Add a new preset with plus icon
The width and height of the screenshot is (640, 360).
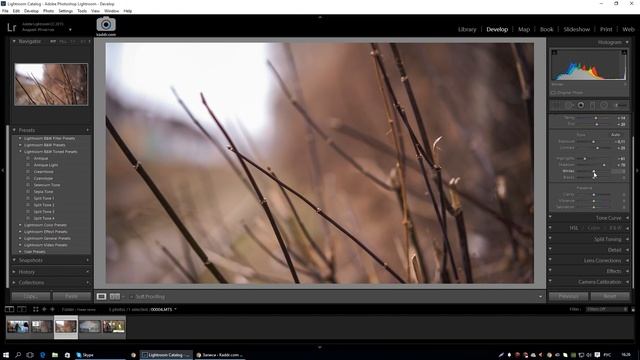tap(87, 130)
